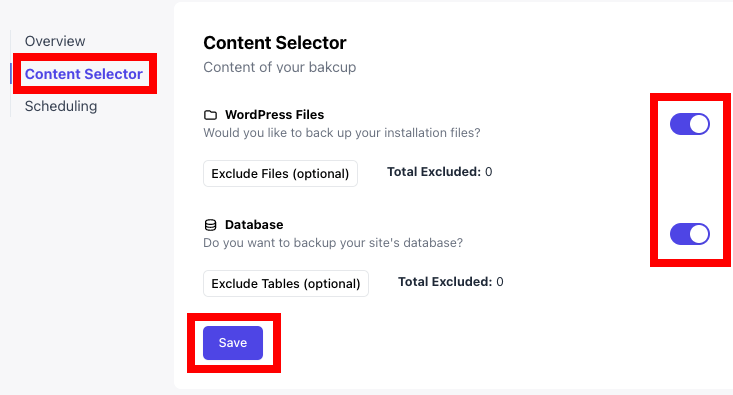Click Total Excluded label beside Exclude Tables
Screen dimensions: 733x395
pyautogui.click(x=445, y=282)
